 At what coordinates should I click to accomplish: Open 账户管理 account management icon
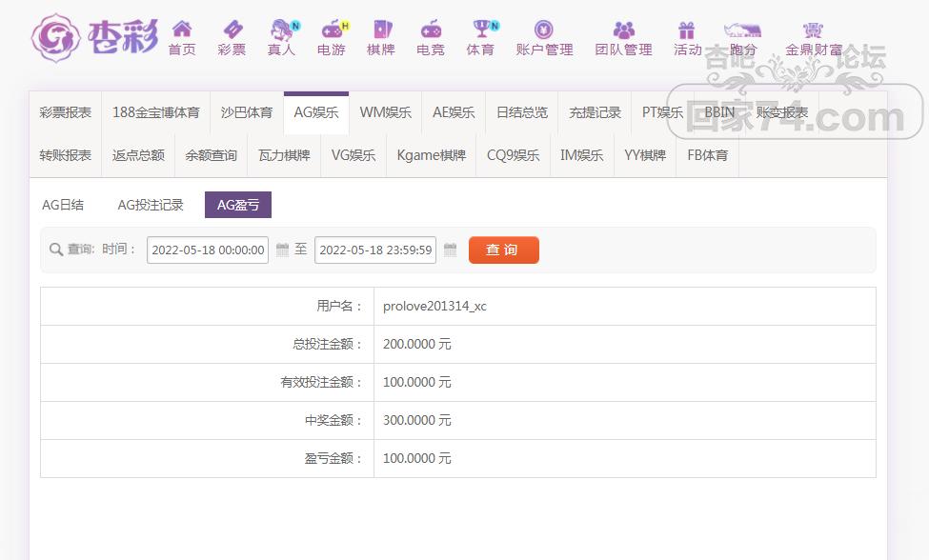544,30
